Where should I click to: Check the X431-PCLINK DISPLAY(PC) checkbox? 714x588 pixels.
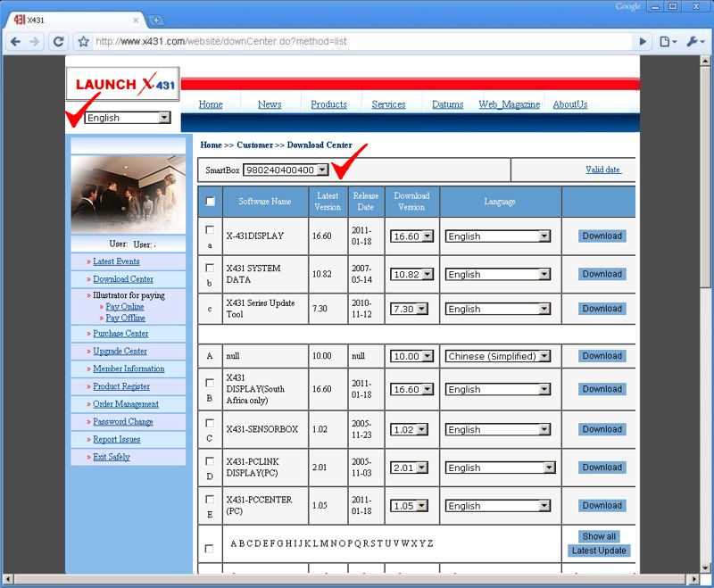(x=210, y=461)
